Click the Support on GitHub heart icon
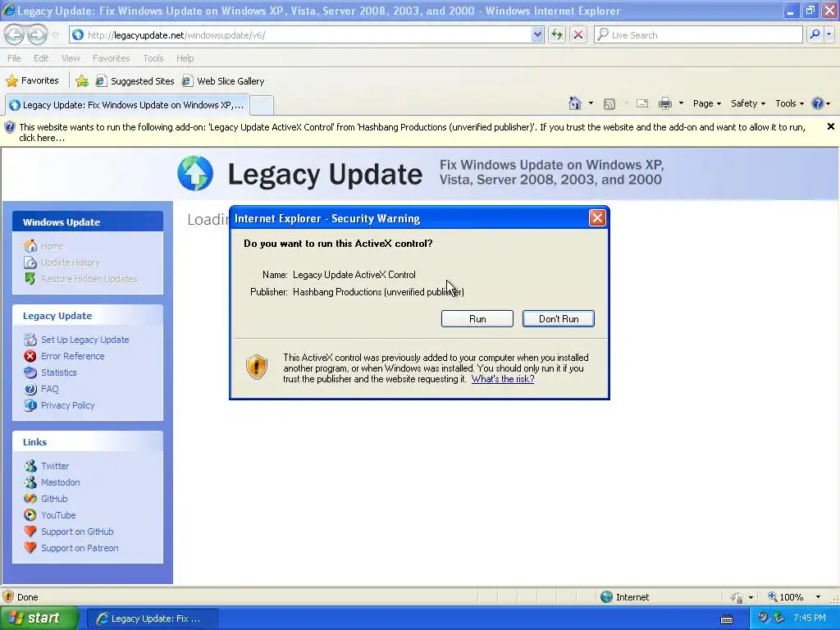Image resolution: width=840 pixels, height=630 pixels. (30, 532)
